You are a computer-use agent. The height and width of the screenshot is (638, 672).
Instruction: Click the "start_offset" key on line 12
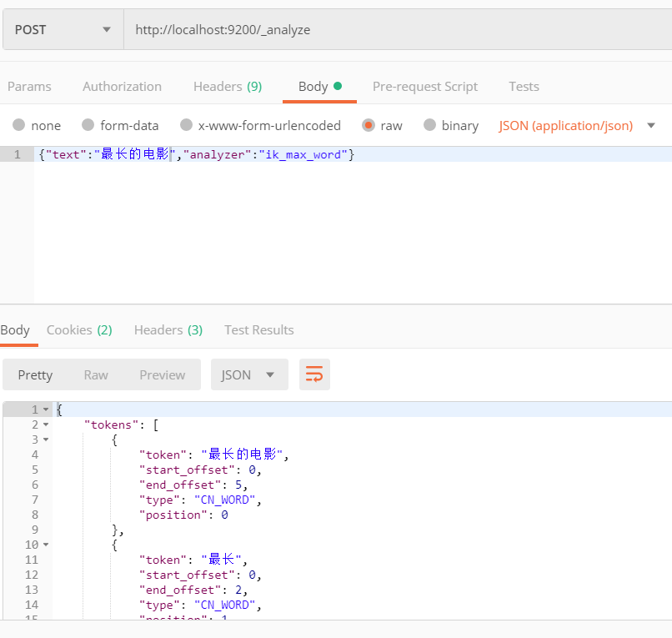[187, 575]
